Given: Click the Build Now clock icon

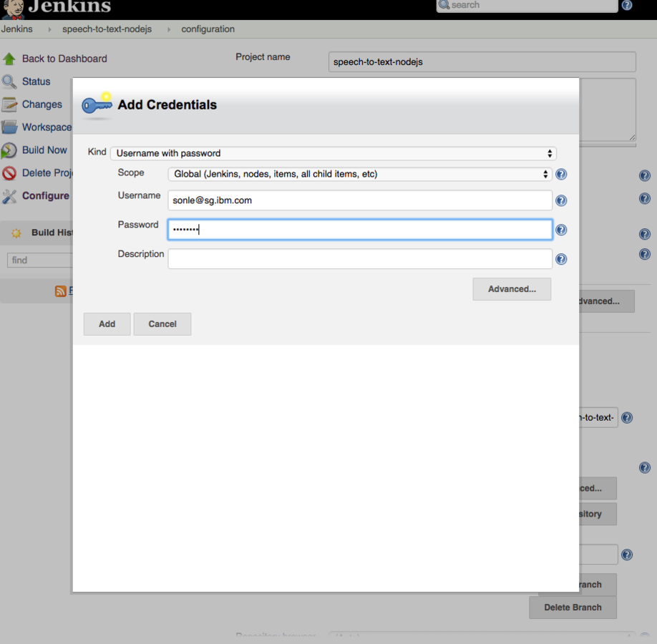Looking at the screenshot, I should coord(9,150).
